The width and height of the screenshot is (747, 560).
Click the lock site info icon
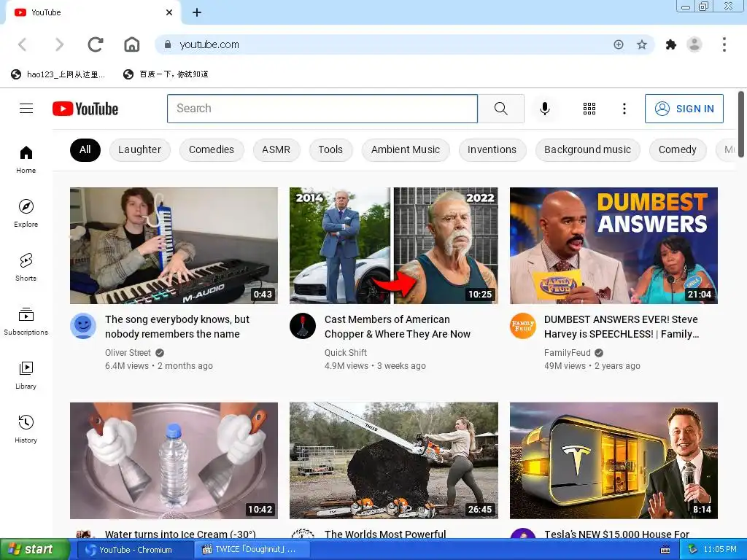coord(167,44)
